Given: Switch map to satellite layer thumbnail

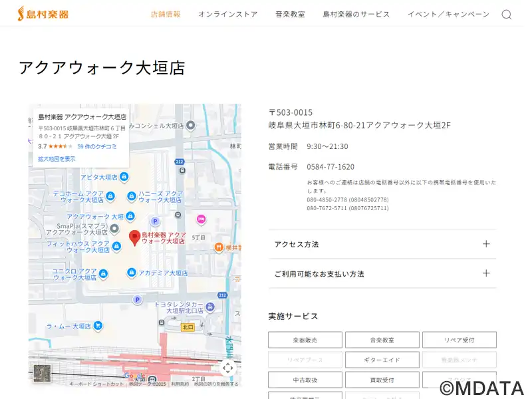Looking at the screenshot, I should (42, 373).
